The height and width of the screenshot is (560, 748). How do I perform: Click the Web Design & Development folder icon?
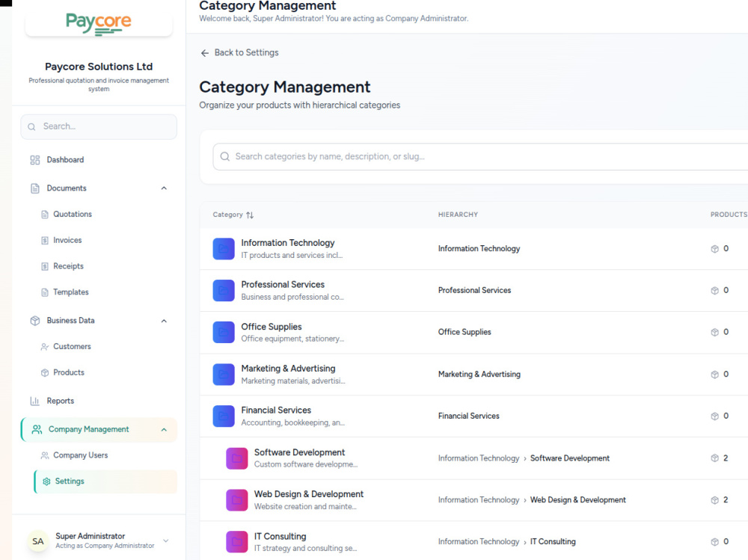coord(236,500)
